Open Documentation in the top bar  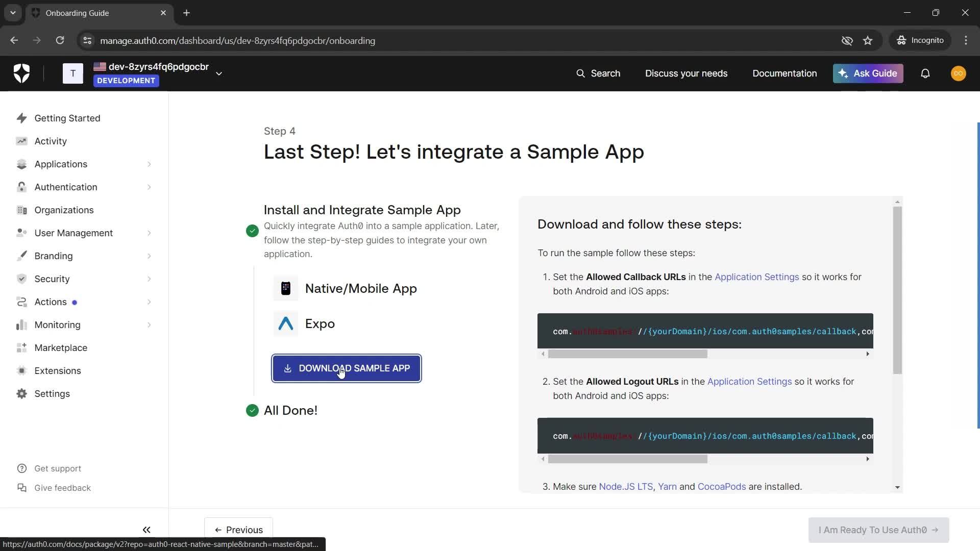coord(785,73)
